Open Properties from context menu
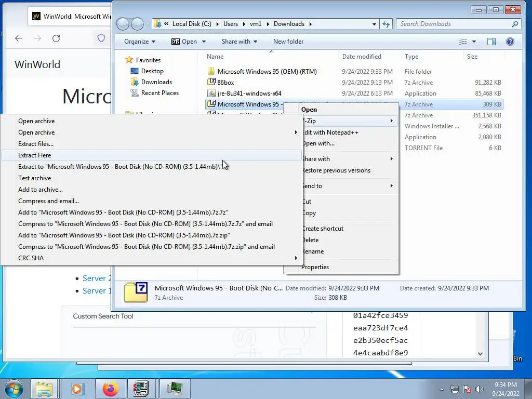532x399 pixels. coord(341,267)
